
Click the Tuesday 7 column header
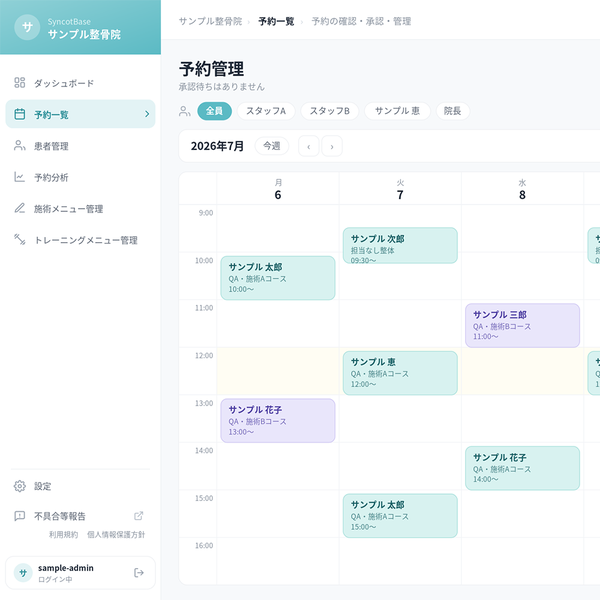tap(400, 189)
